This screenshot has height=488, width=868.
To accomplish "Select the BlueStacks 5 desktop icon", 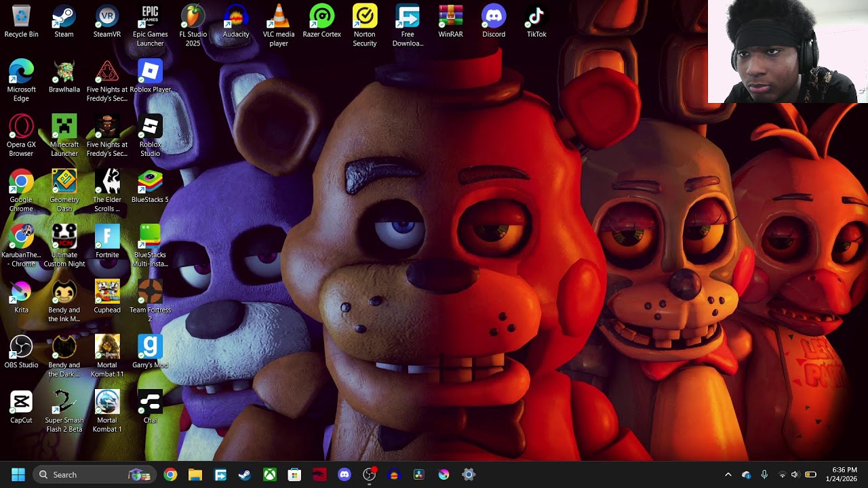I will 150,187.
